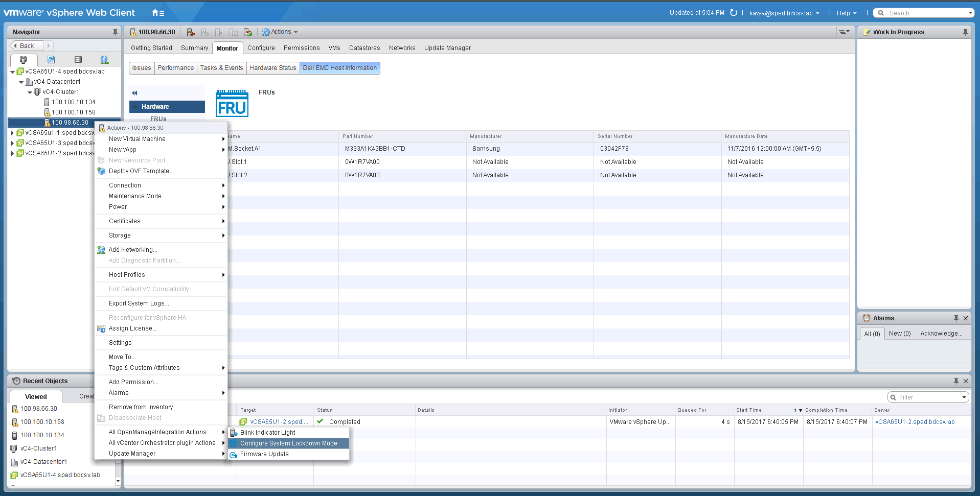Expand the vCSA65U1-2.sped.bdcsv tree node

[x=13, y=153]
